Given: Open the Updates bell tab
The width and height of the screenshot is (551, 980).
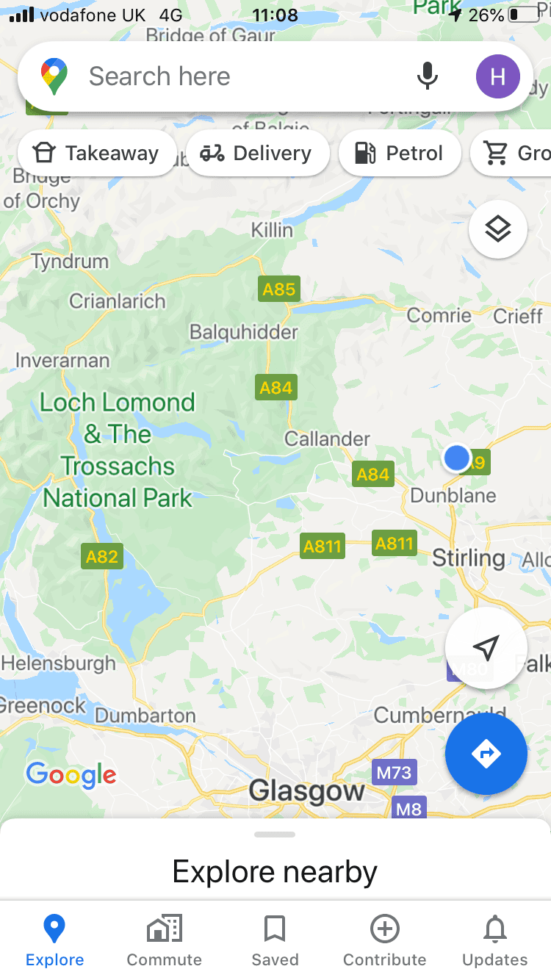Looking at the screenshot, I should [495, 941].
